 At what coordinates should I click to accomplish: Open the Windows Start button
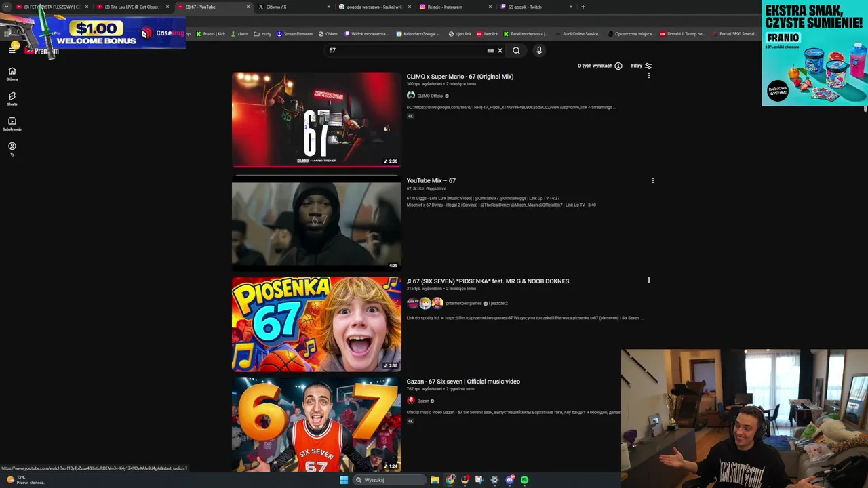coord(344,480)
